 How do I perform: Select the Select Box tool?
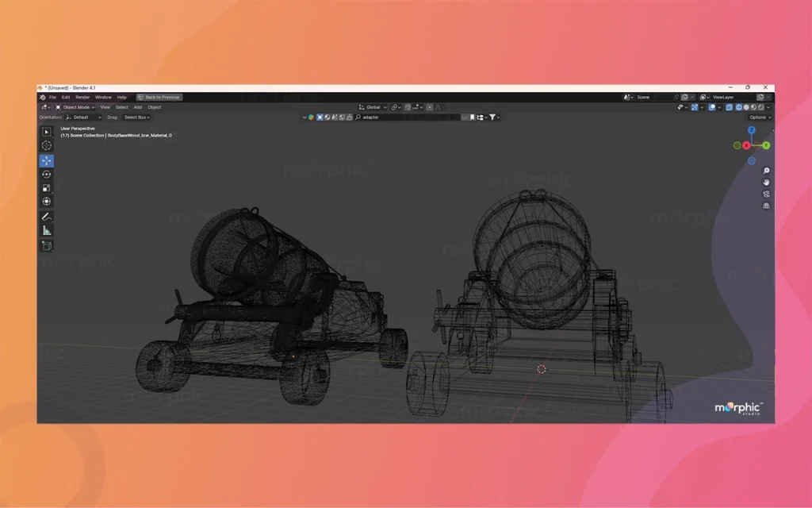coord(47,133)
